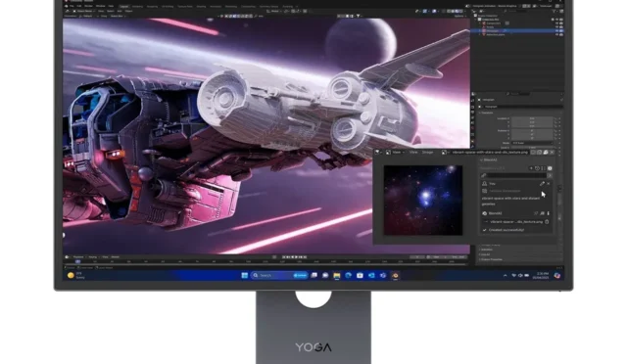Open the viewport Options dropdown
The height and width of the screenshot is (364, 627).
click(x=459, y=16)
